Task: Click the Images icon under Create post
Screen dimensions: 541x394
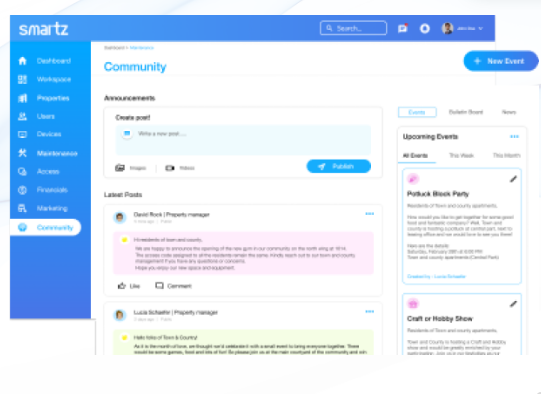Action: 120,168
